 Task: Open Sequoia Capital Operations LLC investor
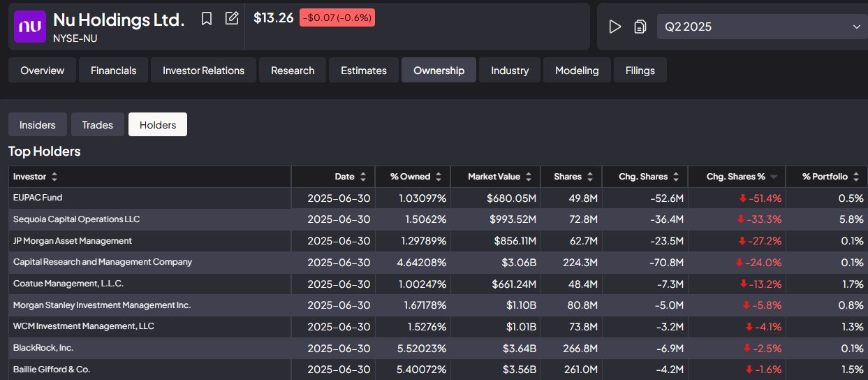[x=77, y=219]
